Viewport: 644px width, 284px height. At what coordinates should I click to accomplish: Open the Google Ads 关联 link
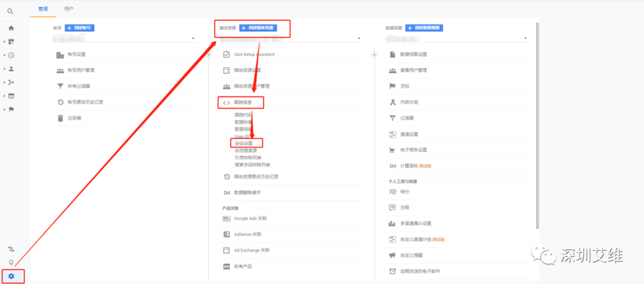tap(250, 219)
